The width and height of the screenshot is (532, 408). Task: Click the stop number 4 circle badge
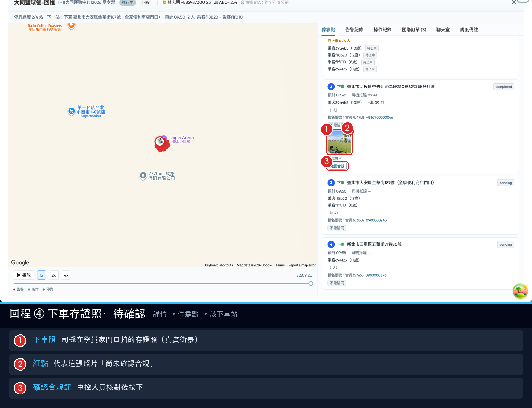(x=331, y=244)
